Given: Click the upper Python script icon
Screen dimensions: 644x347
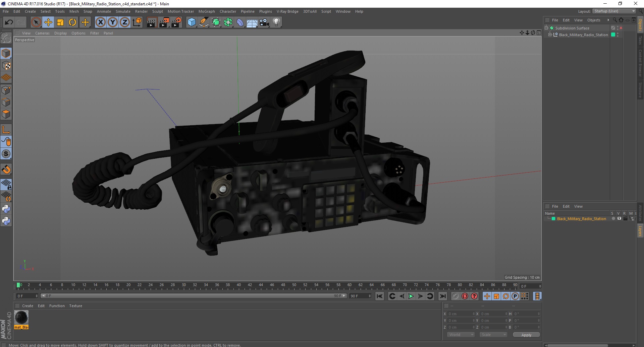Looking at the screenshot, I should [6, 209].
